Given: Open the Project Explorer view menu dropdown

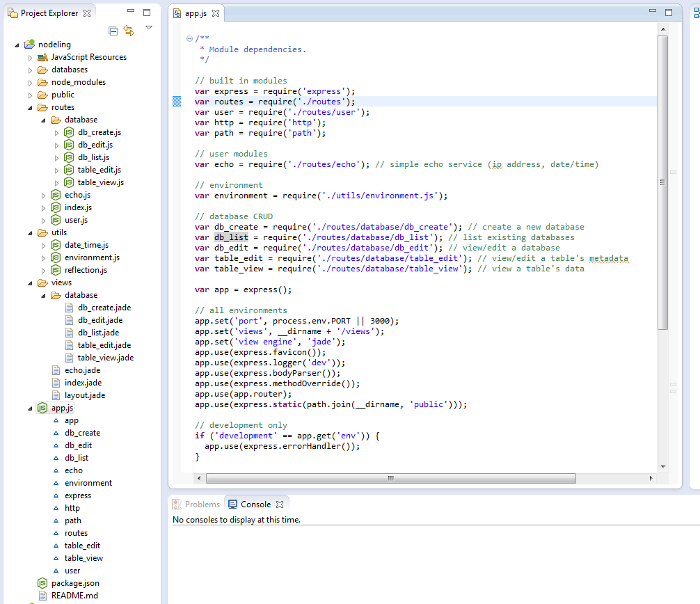Looking at the screenshot, I should [149, 28].
